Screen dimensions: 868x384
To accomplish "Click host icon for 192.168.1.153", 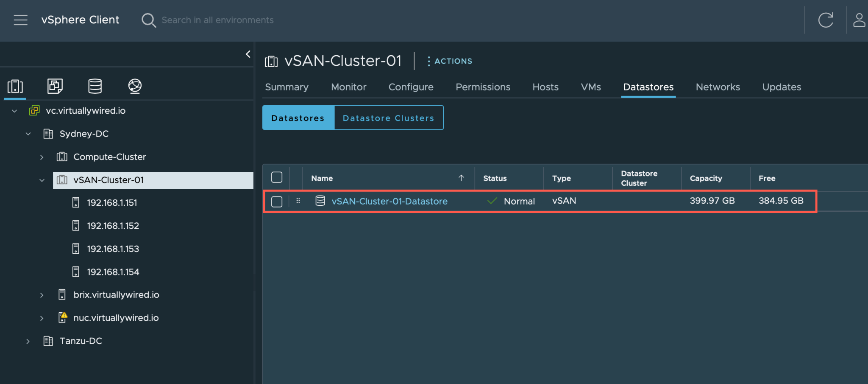I will coord(76,249).
